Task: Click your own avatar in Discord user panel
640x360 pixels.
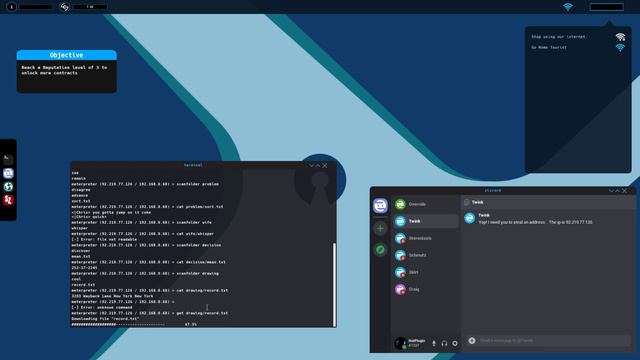Action: click(400, 343)
